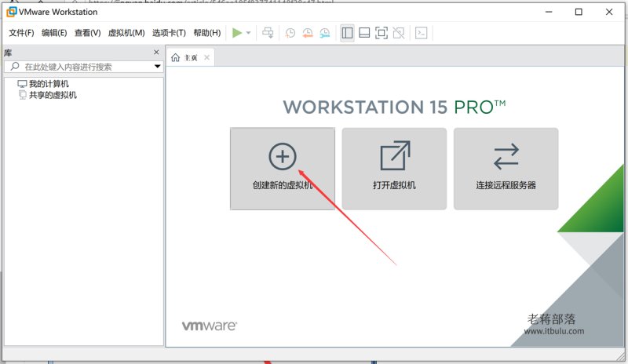This screenshot has height=364, width=628.
Task: Enter full screen mode icon
Action: coord(382,33)
